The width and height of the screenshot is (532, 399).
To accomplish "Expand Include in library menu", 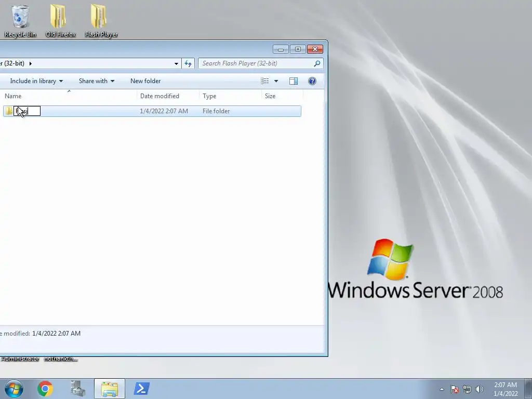I will click(36, 81).
